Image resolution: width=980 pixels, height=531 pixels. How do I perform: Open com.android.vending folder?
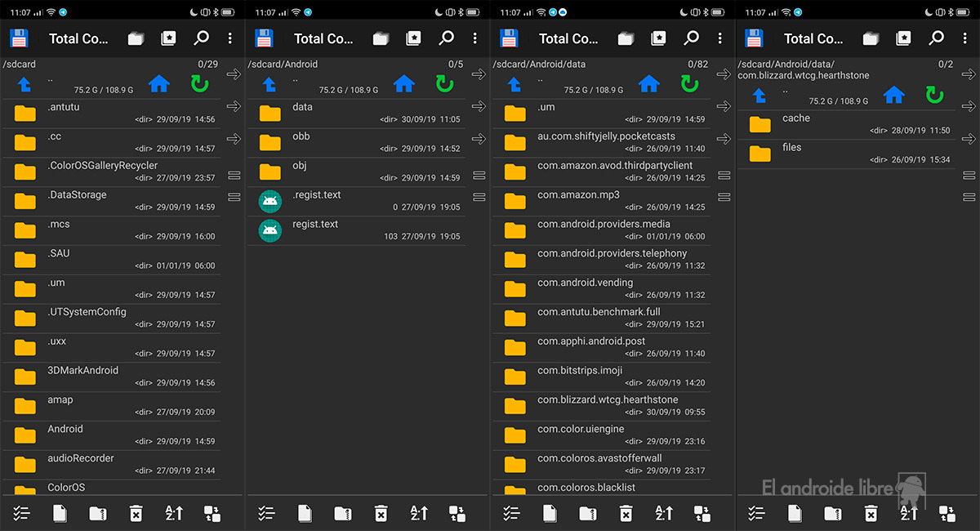[601, 288]
